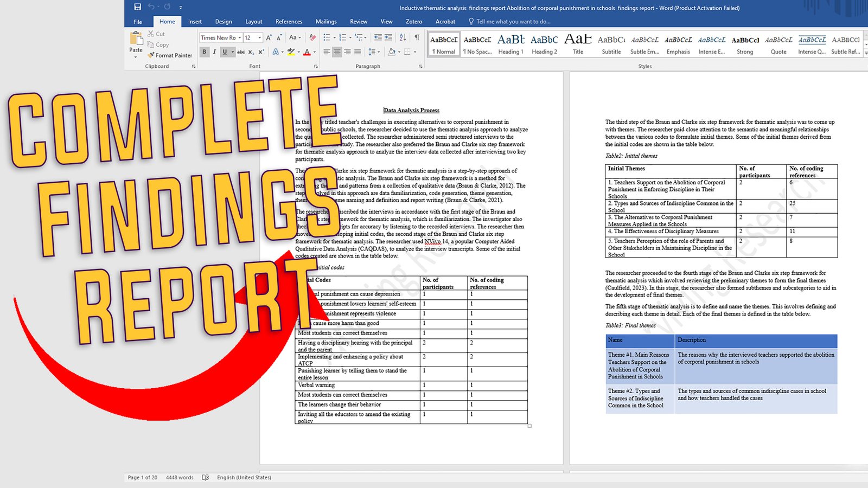Screen dimensions: 868x488
Task: Open the Layout ribbon tab
Action: pyautogui.click(x=253, y=22)
